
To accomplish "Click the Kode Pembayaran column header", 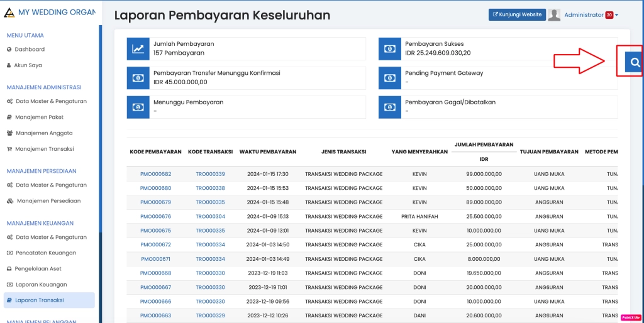I will click(156, 152).
